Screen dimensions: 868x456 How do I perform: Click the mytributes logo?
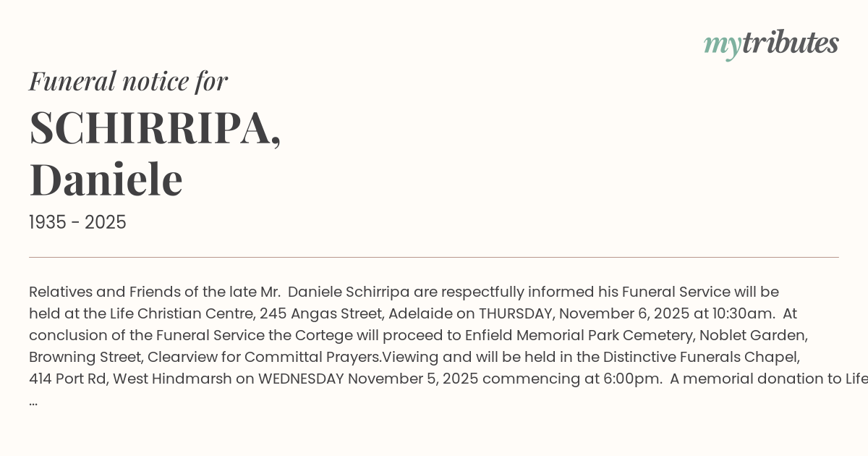point(771,43)
